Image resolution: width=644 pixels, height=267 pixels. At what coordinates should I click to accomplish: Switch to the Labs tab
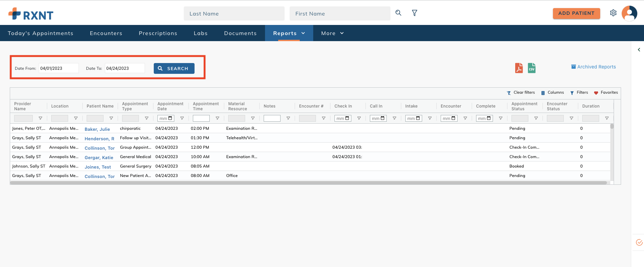(x=201, y=33)
